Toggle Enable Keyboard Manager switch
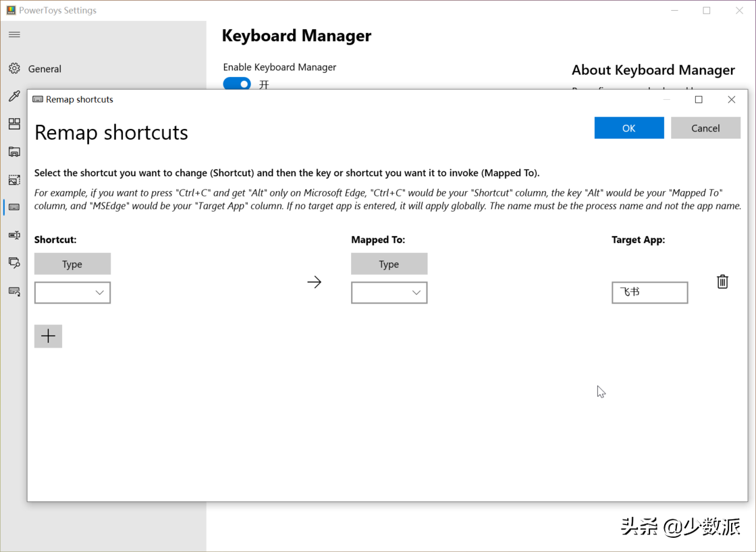 (237, 84)
